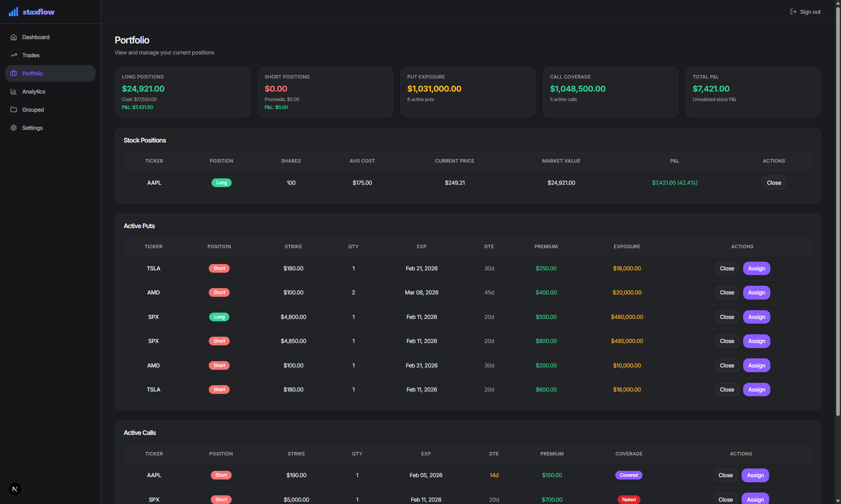Click the sign-out arrow icon
Viewport: 841px width, 504px height.
(793, 11)
